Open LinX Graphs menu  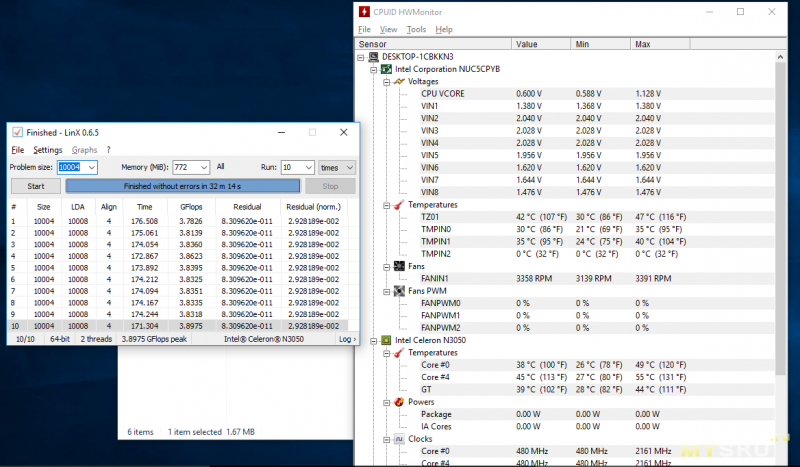click(84, 150)
